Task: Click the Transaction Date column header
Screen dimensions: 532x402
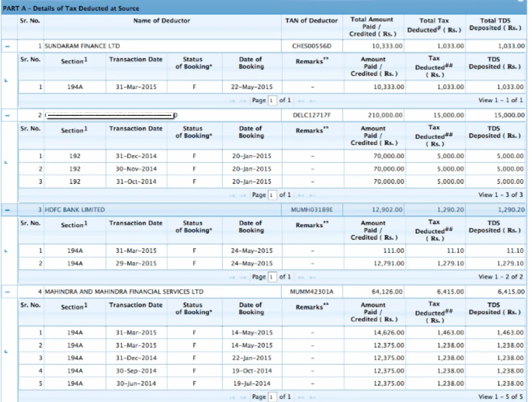Action: 136,58
